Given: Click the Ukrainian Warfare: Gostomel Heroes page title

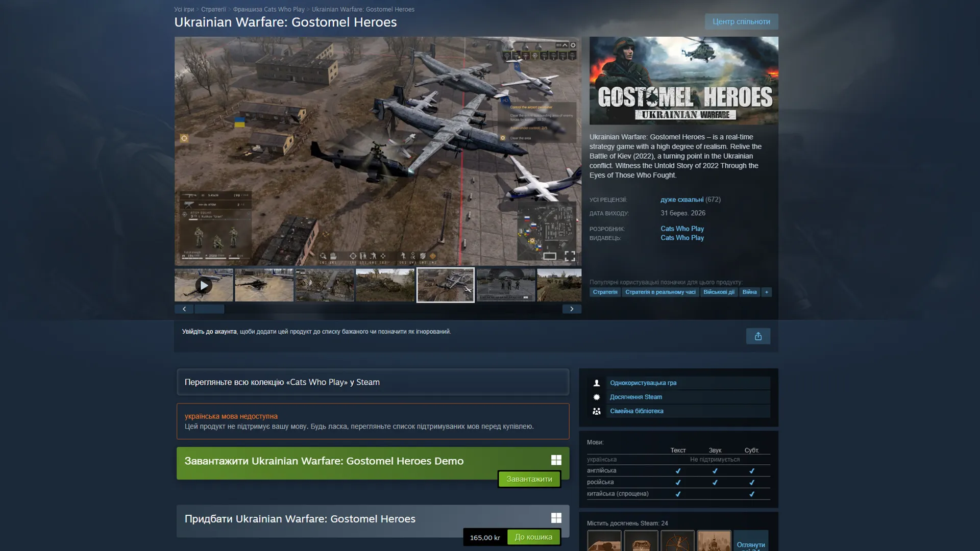Looking at the screenshot, I should (285, 22).
